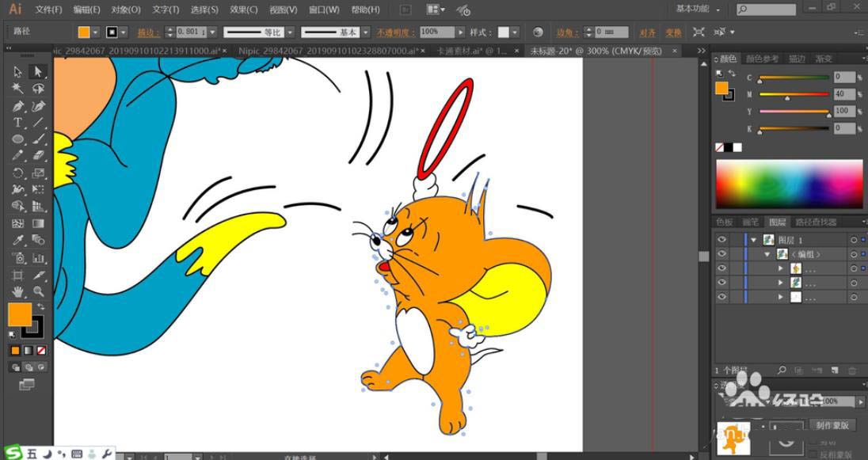Delete selection via Layers trash icon
This screenshot has height=460, width=868.
(x=853, y=370)
